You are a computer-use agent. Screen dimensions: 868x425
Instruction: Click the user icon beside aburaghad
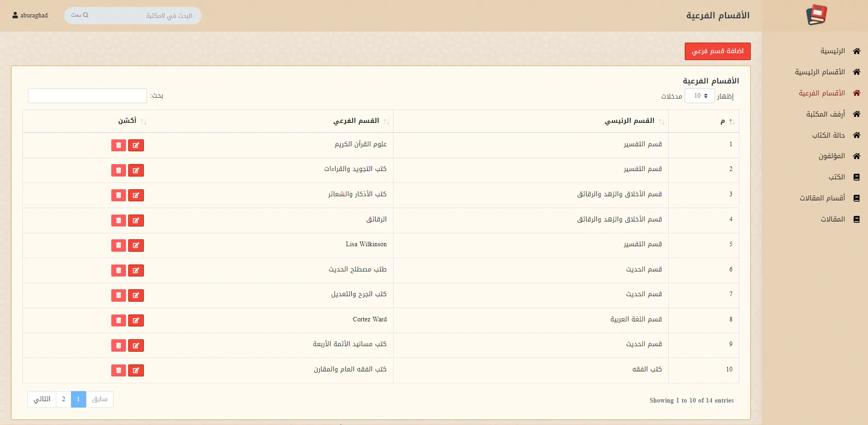[x=15, y=15]
